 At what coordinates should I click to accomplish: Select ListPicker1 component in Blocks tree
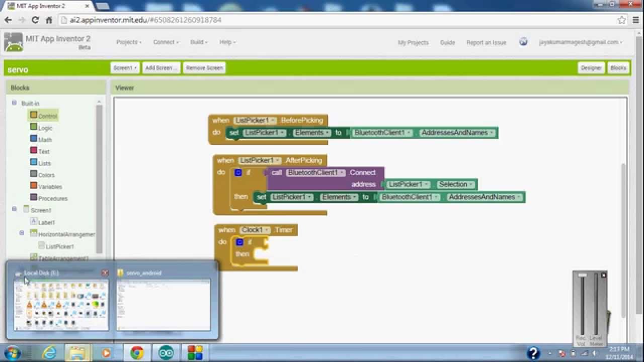[x=56, y=246]
